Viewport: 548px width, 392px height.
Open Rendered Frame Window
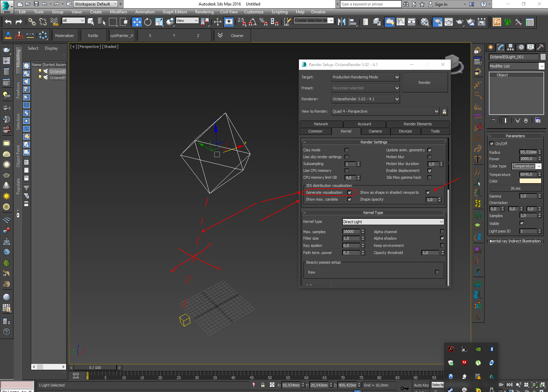pos(449,22)
